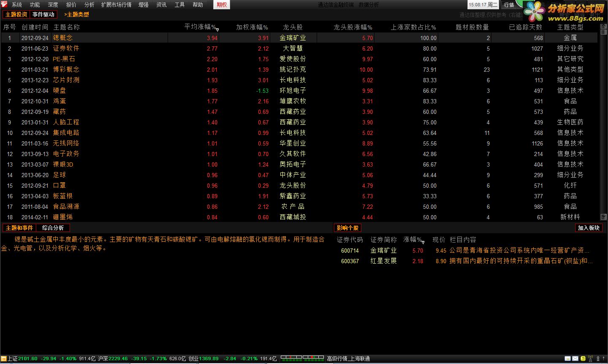
Task: Click stock 红星发展 in 影响个股 list
Action: coord(383,261)
